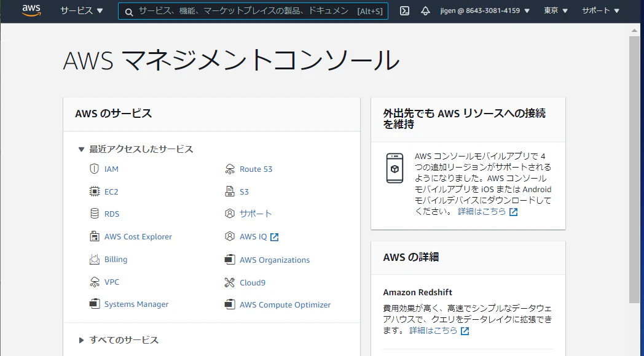The image size is (644, 356).
Task: Open the AWS Compute Optimizer link
Action: coord(285,304)
